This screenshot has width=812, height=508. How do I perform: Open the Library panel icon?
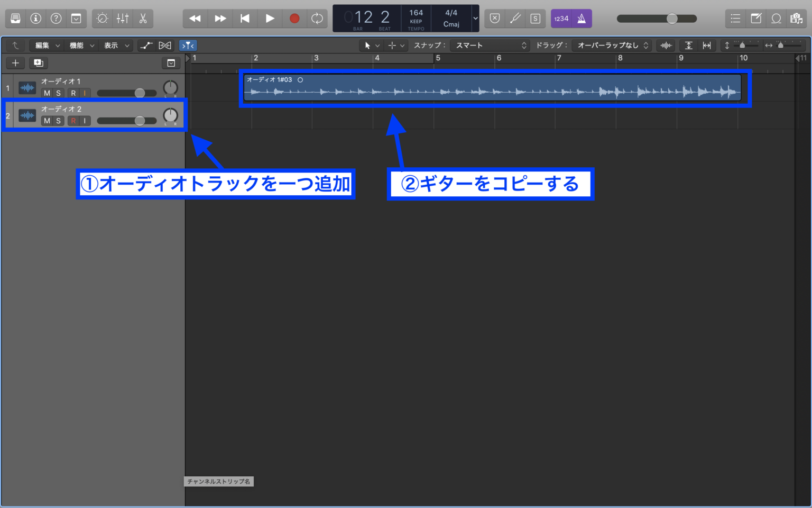[15, 19]
